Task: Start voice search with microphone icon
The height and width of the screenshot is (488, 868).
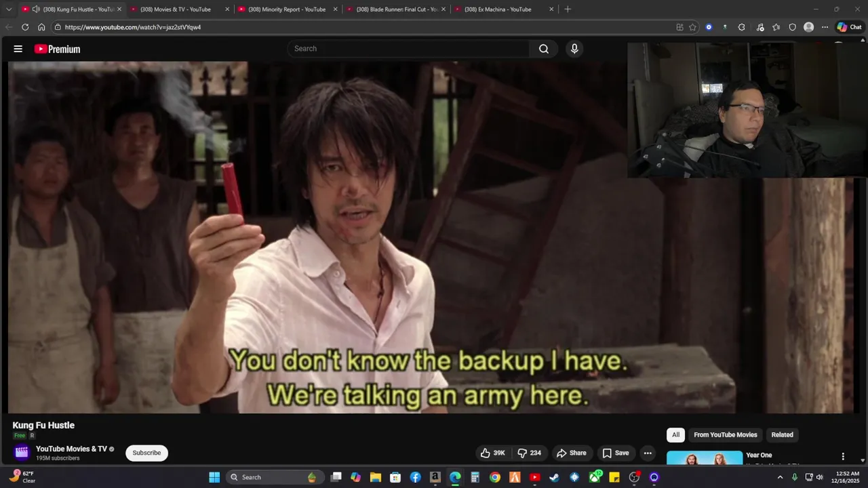Action: pyautogui.click(x=574, y=49)
